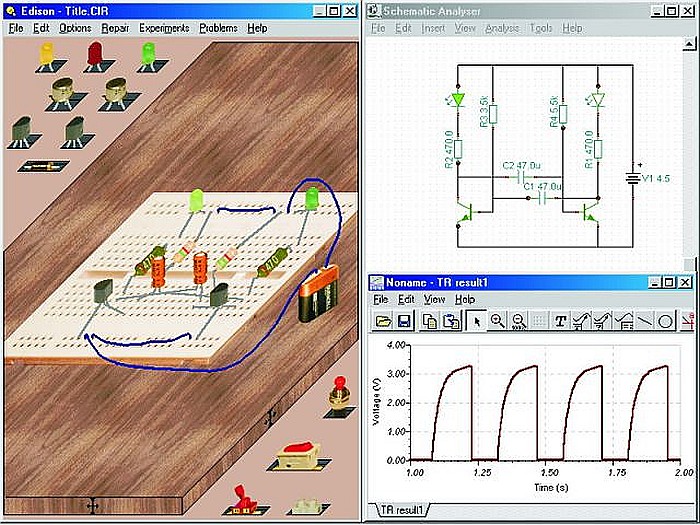Image resolution: width=700 pixels, height=525 pixels.
Task: Click the R2 470.0 resistor label
Action: (449, 150)
